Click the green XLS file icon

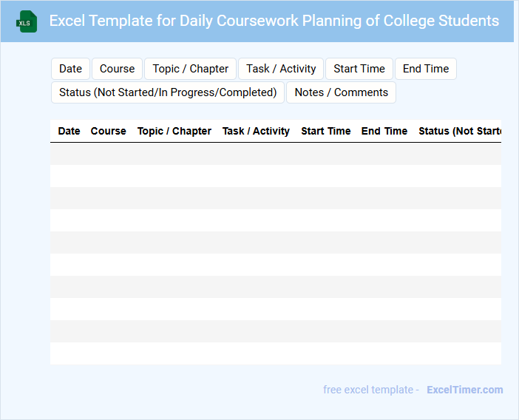[x=27, y=21]
